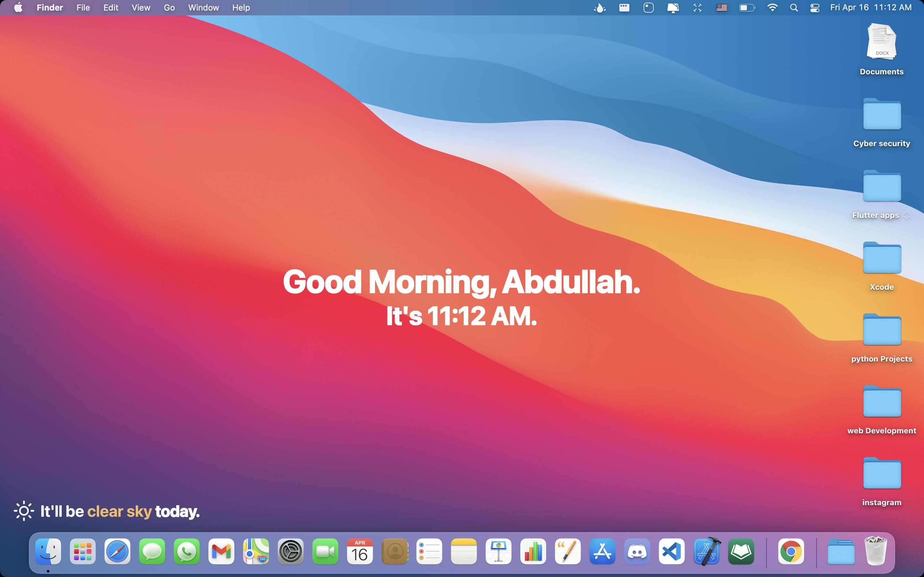Open US flag input source menu
Viewport: 924px width, 577px height.
click(722, 8)
